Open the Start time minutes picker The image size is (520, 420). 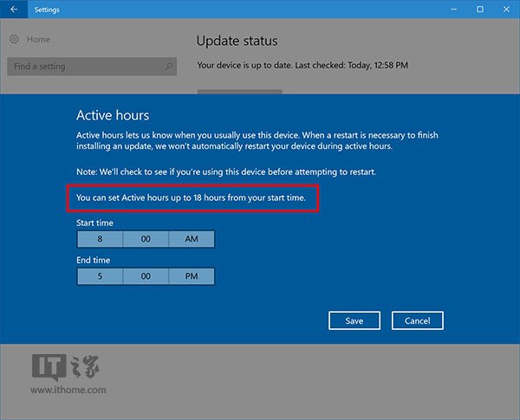click(146, 240)
